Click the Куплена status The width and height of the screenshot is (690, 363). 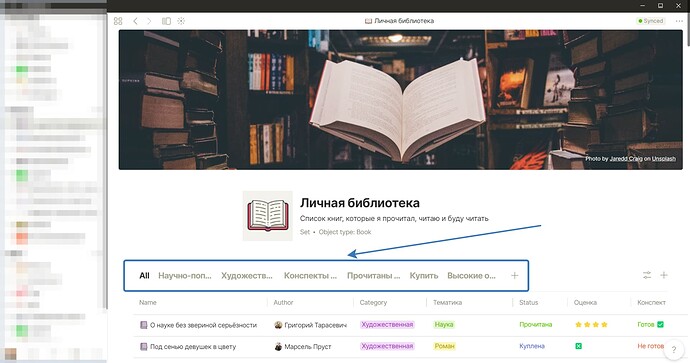(x=532, y=346)
